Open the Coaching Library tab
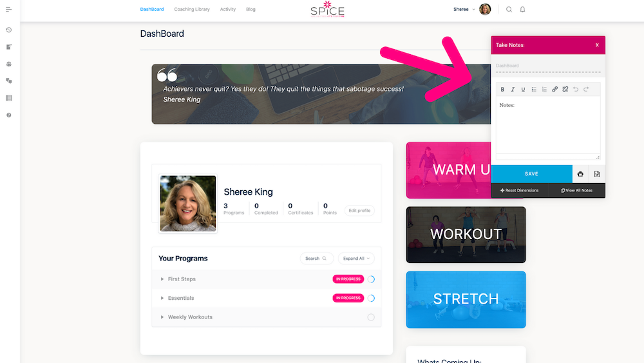 tap(192, 9)
